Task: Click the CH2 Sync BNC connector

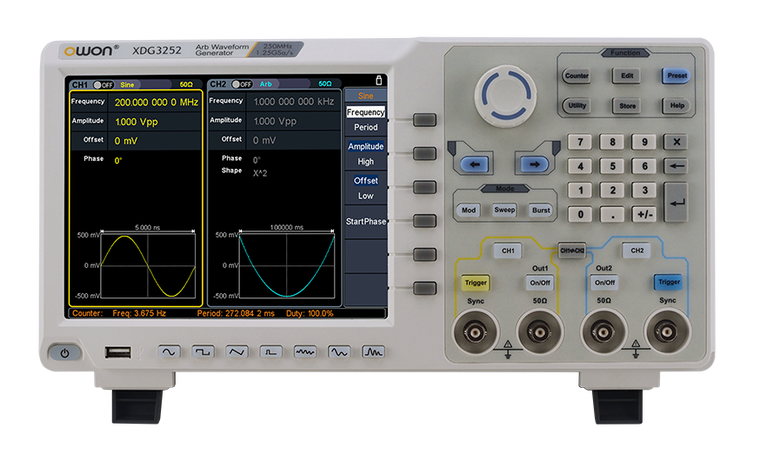Action: 667,332
